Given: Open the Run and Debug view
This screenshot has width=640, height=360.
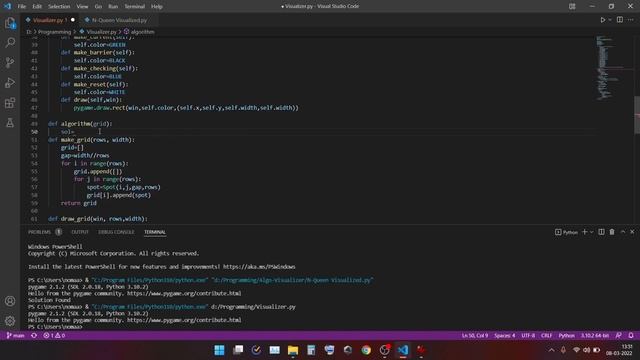Looking at the screenshot, I should pos(10,82).
